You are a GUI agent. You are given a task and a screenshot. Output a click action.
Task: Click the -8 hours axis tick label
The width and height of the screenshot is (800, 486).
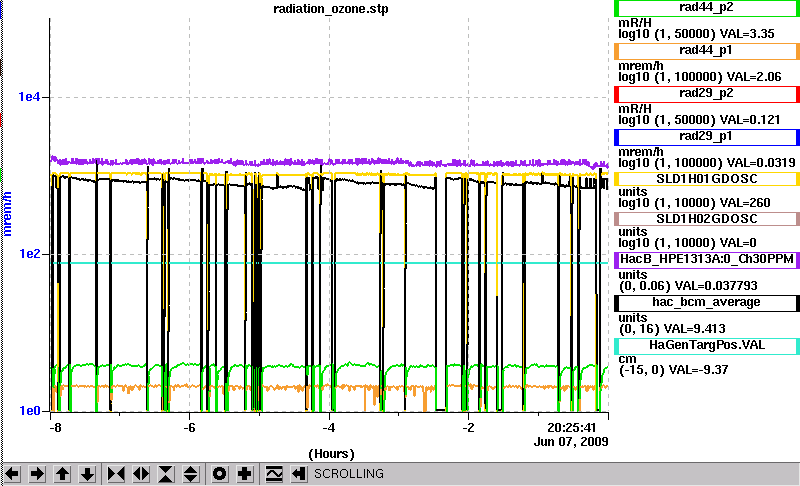pos(55,427)
